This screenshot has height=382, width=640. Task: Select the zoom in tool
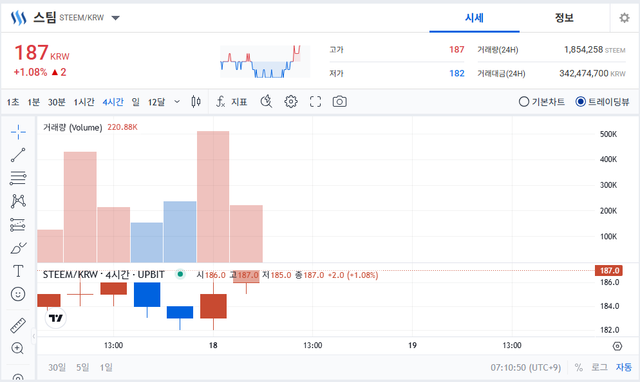[x=18, y=348]
